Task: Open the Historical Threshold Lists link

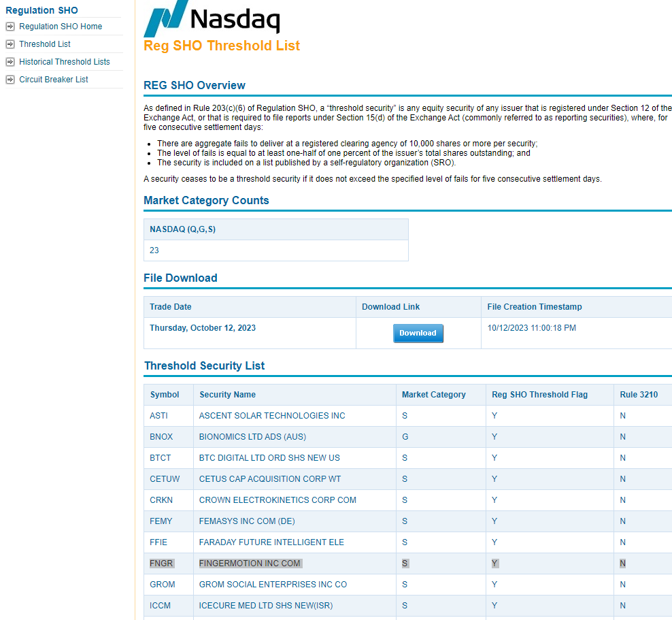Action: [x=65, y=62]
